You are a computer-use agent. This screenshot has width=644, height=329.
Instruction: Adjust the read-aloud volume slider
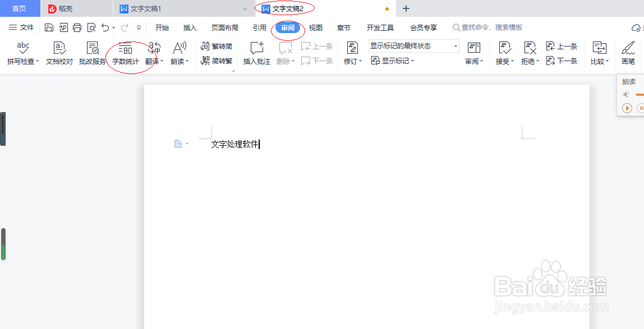(x=640, y=94)
